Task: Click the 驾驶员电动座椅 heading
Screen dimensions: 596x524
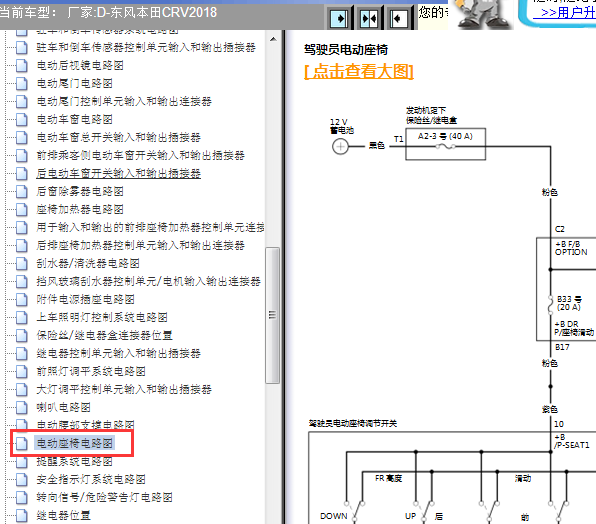Action: coord(346,49)
